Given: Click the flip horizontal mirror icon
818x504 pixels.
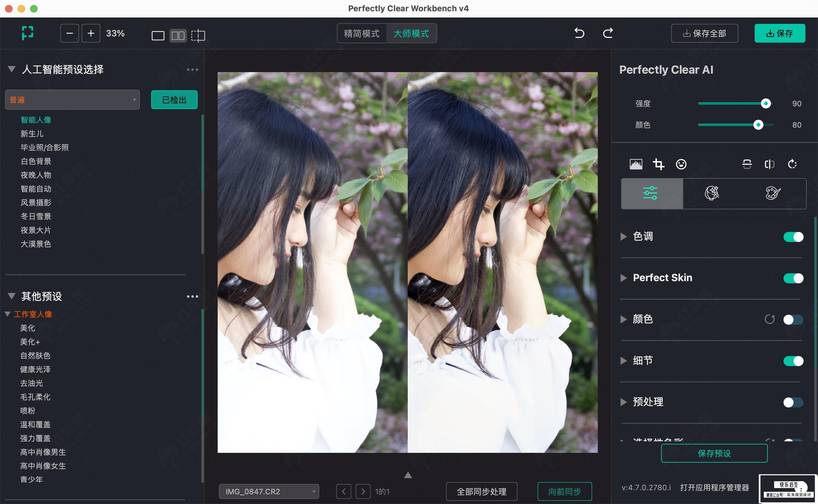Looking at the screenshot, I should point(769,164).
